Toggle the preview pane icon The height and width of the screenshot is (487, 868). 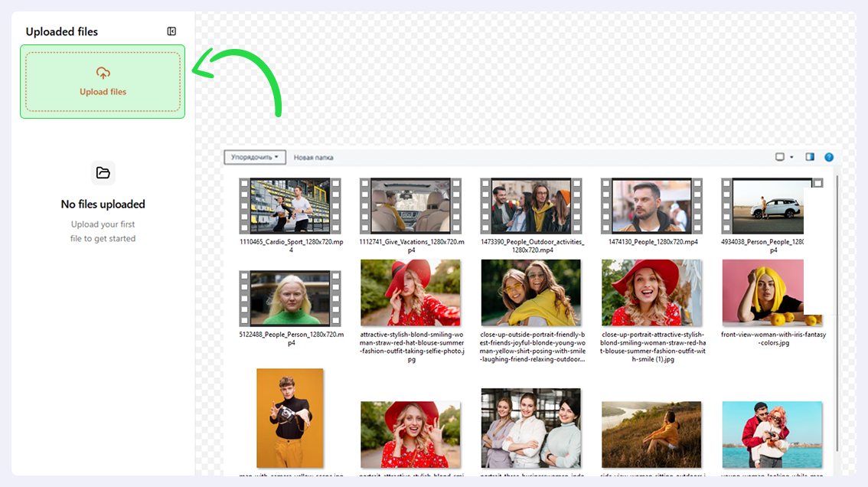[810, 157]
